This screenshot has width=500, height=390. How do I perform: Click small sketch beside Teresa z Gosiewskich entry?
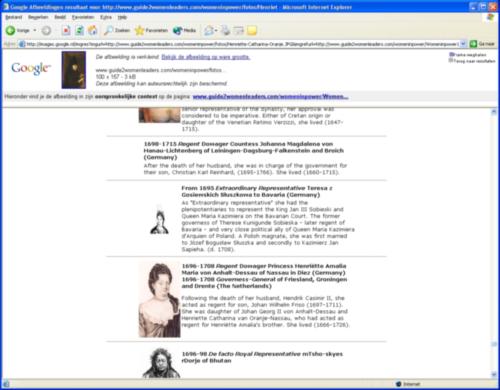[x=159, y=219]
